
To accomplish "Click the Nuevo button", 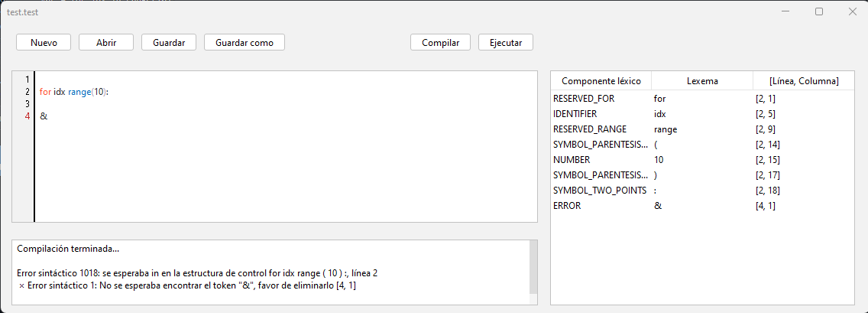I will [44, 42].
